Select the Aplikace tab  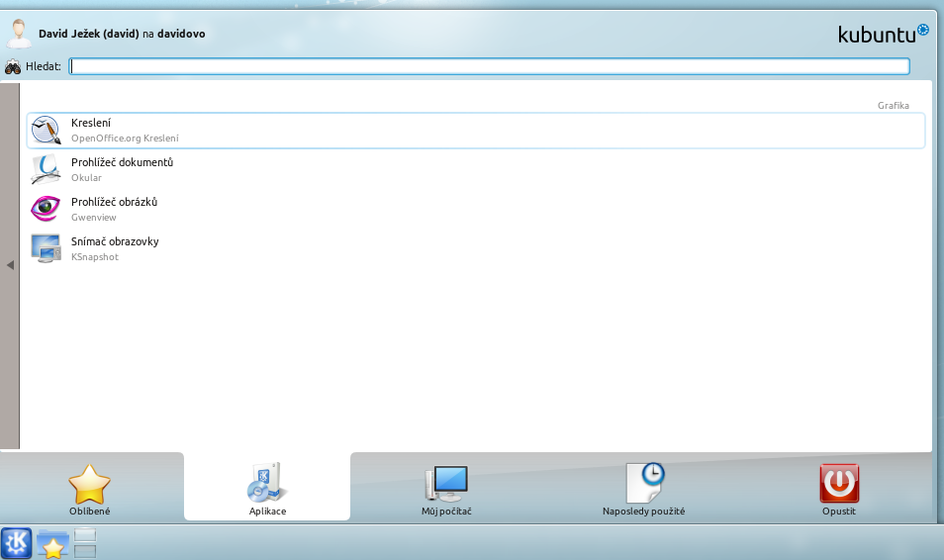click(267, 489)
